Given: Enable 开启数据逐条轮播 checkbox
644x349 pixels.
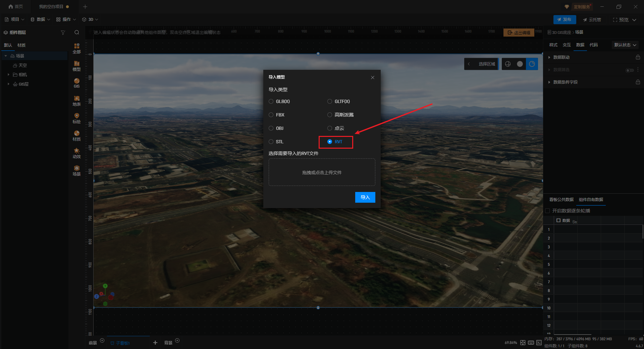Looking at the screenshot, I should coord(548,211).
